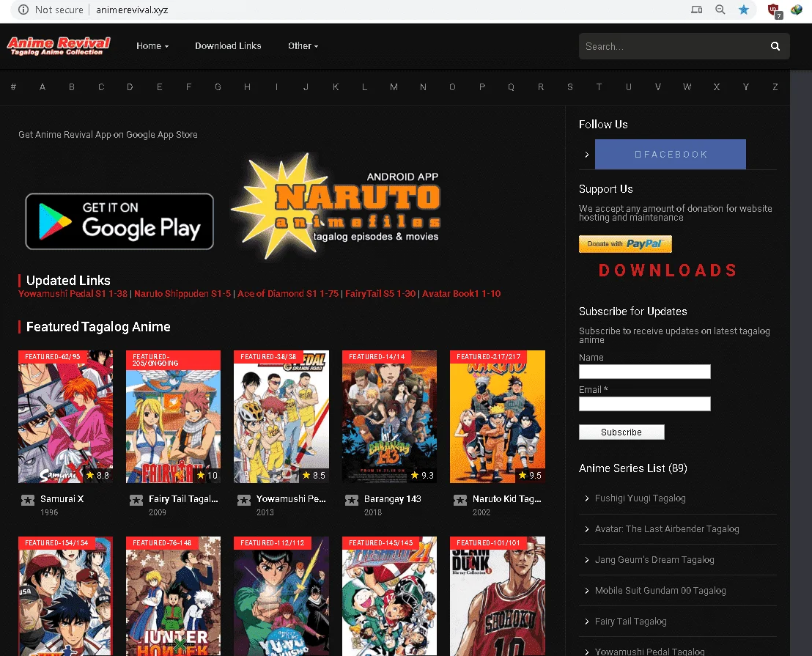Filter anime by letter H
The width and height of the screenshot is (812, 656).
(247, 87)
